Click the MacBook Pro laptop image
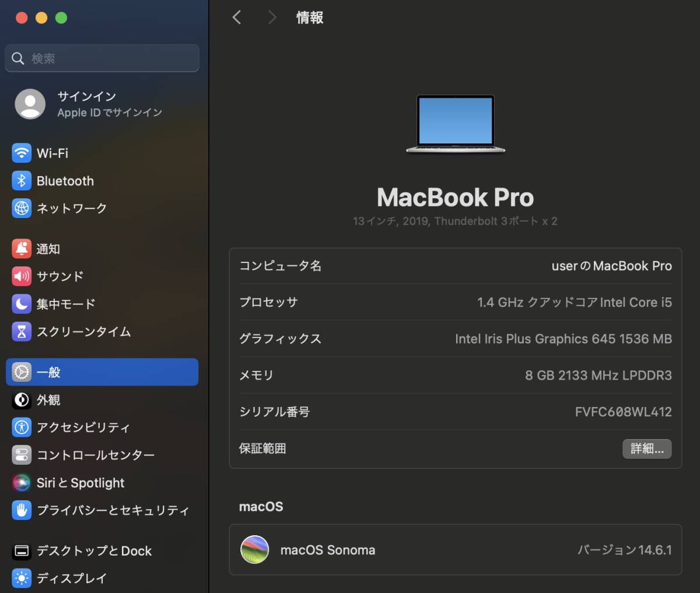Image resolution: width=700 pixels, height=593 pixels. pos(456,124)
